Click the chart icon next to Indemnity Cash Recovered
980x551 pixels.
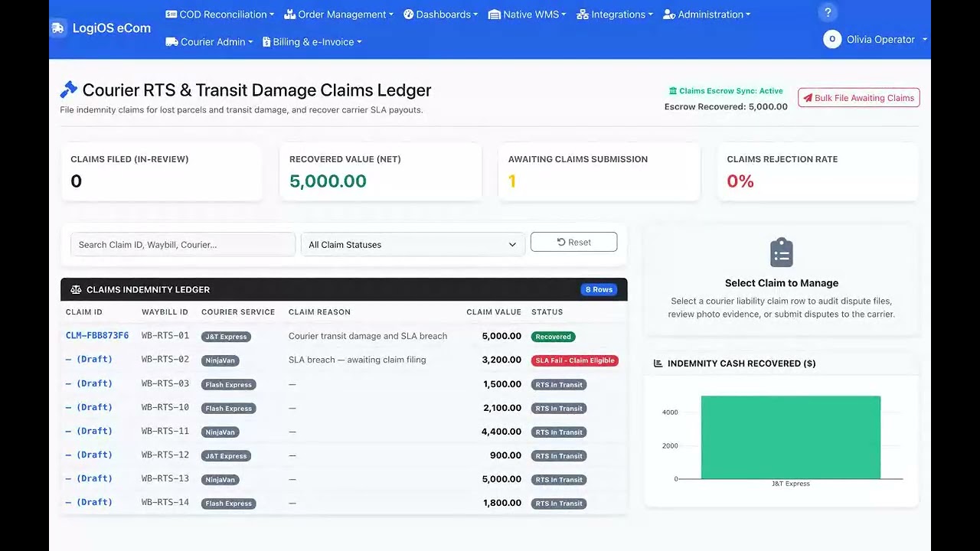tap(658, 364)
